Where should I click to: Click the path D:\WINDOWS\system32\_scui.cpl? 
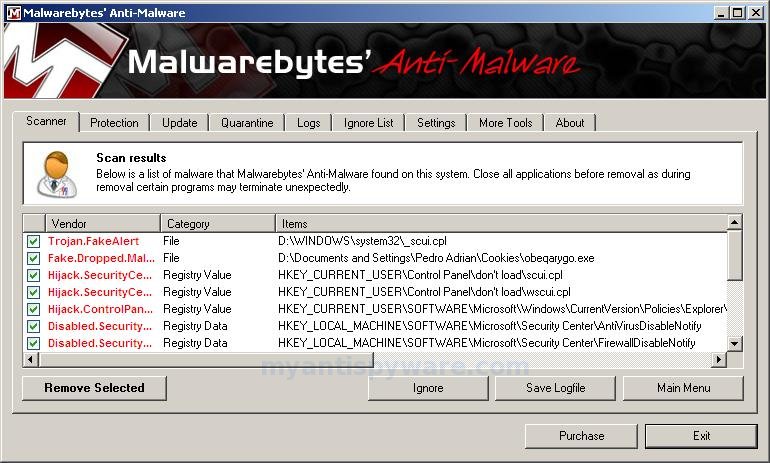[362, 241]
